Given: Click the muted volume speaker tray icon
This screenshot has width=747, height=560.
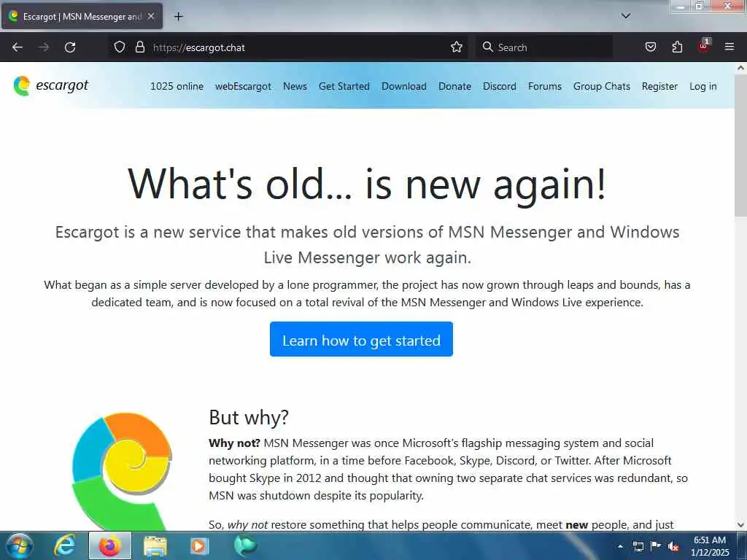Looking at the screenshot, I should click(x=673, y=546).
